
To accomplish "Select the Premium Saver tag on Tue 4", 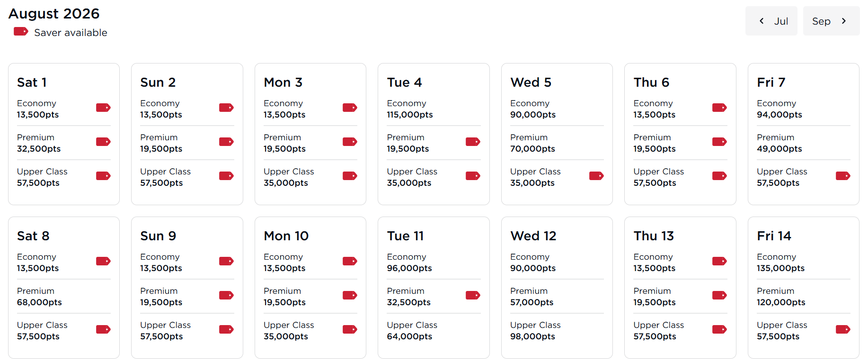I will pyautogui.click(x=473, y=142).
